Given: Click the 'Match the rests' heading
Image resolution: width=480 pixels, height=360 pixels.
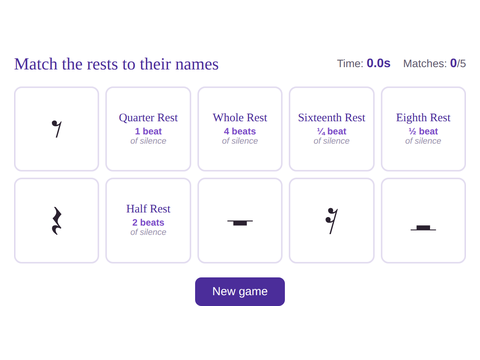Looking at the screenshot, I should pyautogui.click(x=116, y=64).
